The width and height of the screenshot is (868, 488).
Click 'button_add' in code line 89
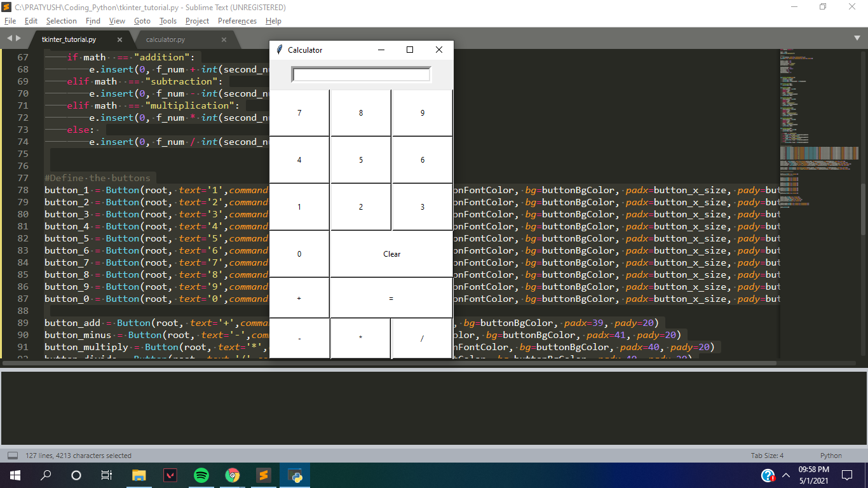72,323
